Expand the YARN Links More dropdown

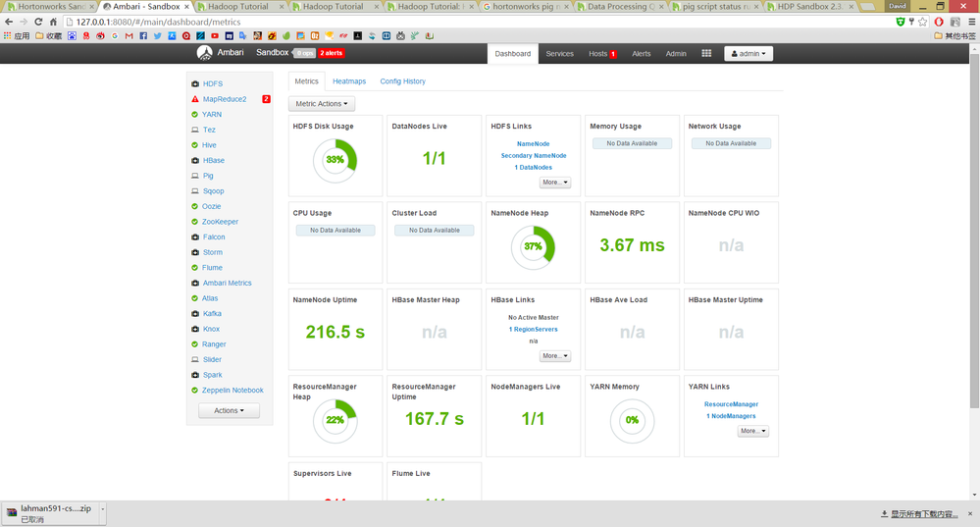click(x=752, y=432)
